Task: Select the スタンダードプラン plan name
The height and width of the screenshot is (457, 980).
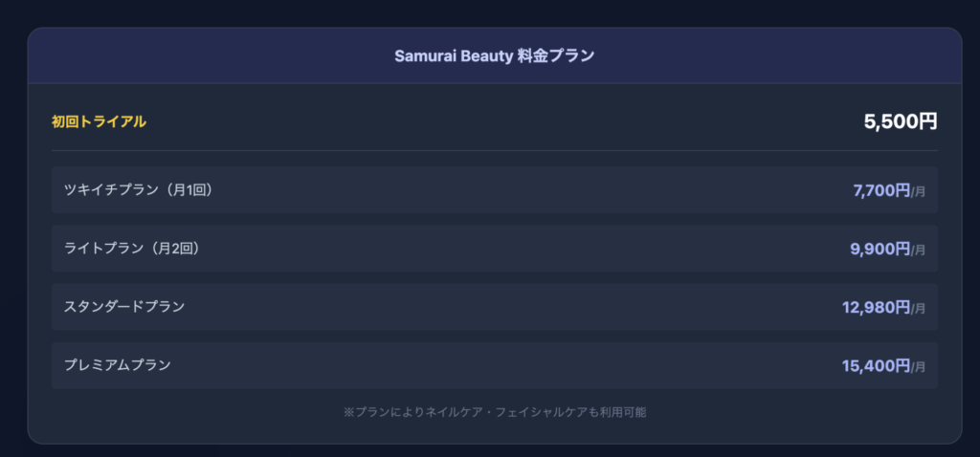Action: 124,307
